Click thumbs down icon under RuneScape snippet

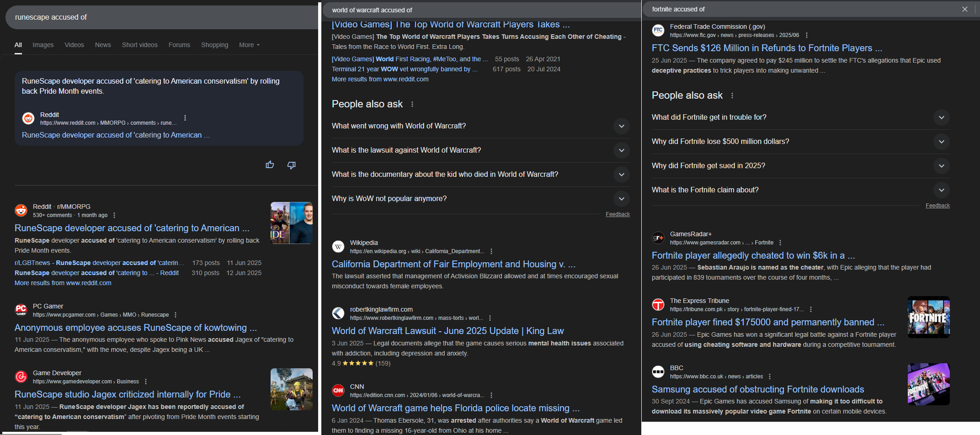[x=291, y=165]
